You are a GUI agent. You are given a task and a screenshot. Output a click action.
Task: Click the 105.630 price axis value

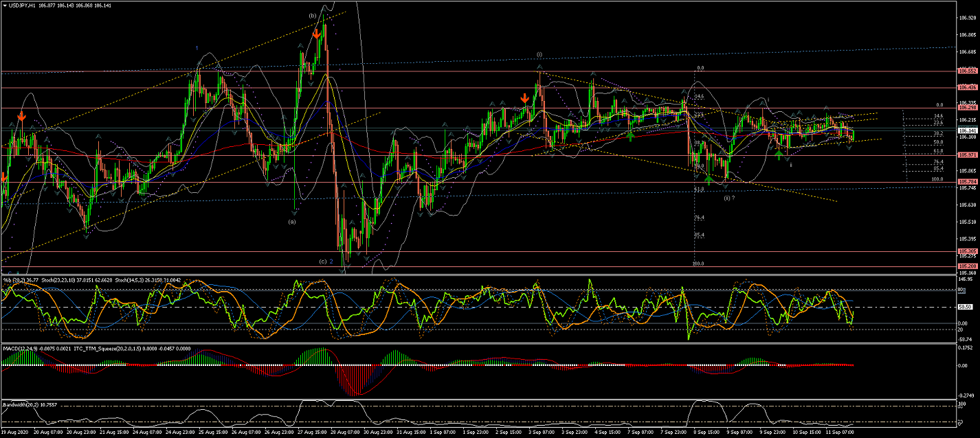pyautogui.click(x=968, y=205)
